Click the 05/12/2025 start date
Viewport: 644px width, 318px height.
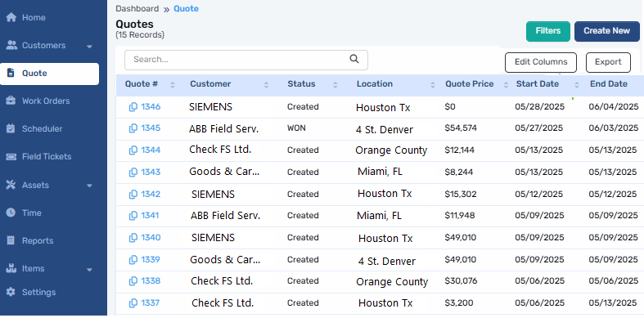point(539,194)
